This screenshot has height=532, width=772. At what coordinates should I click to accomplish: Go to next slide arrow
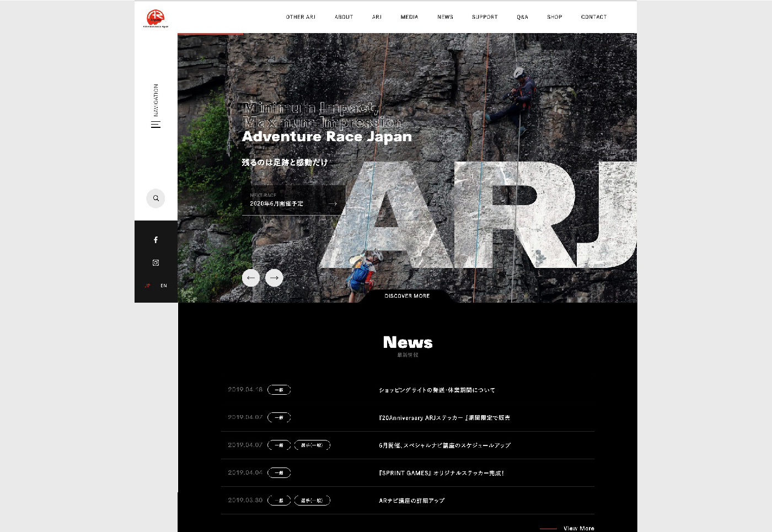click(274, 278)
